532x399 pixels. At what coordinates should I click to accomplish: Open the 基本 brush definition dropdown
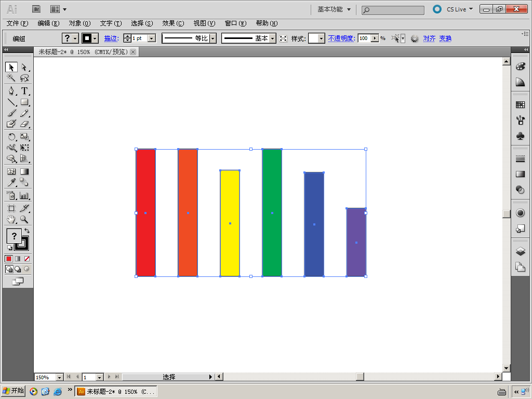point(272,38)
